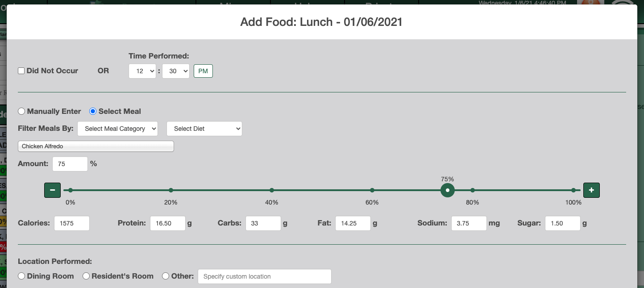
Task: Open the minutes dropdown showing 30
Action: pyautogui.click(x=176, y=71)
